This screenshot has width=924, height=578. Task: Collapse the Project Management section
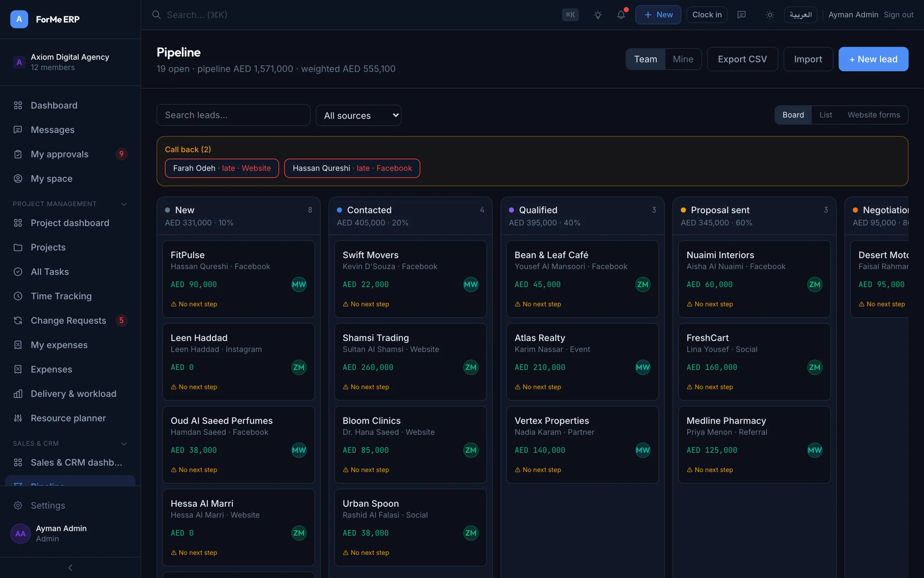click(70, 204)
